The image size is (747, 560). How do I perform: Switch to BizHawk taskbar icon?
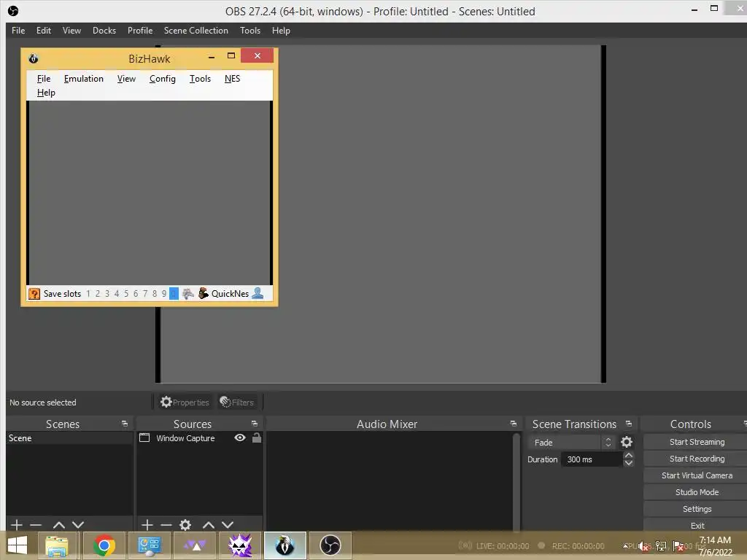[x=285, y=545]
